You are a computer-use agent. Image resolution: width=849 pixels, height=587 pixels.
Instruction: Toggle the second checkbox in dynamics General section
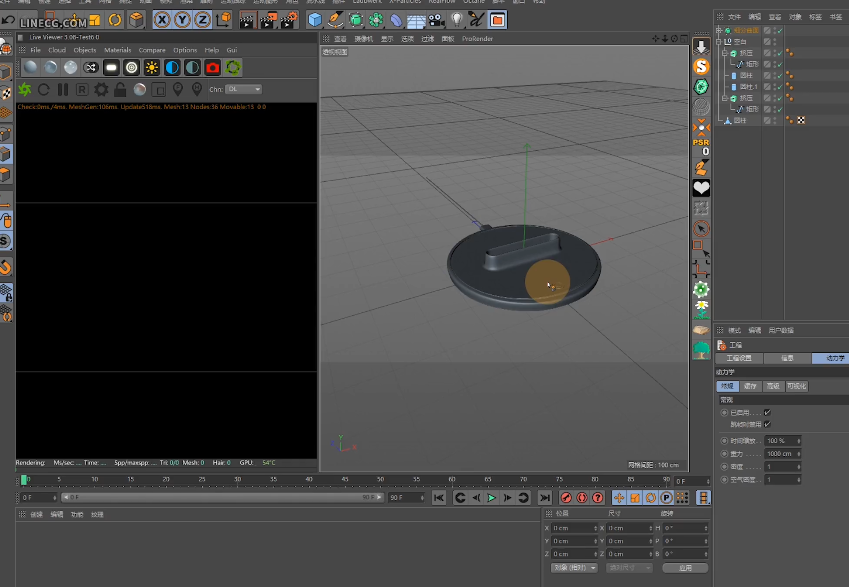[x=767, y=424]
